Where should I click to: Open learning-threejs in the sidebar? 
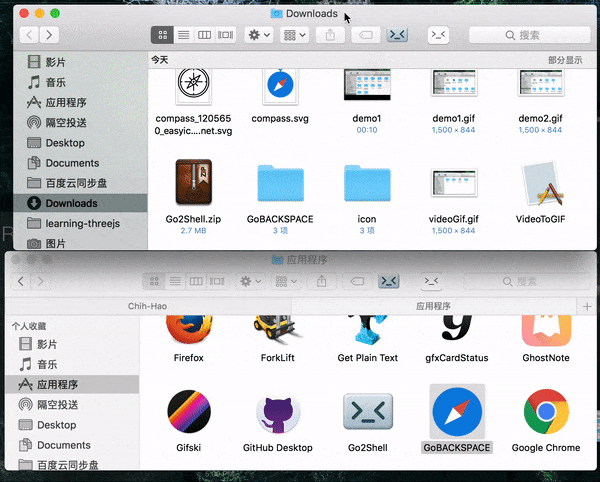[x=80, y=223]
